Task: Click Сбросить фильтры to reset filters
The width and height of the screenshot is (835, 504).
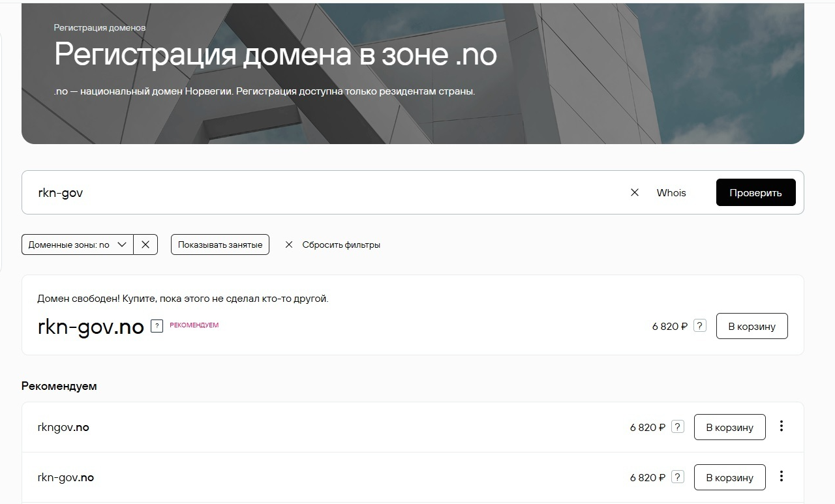Action: click(x=333, y=245)
